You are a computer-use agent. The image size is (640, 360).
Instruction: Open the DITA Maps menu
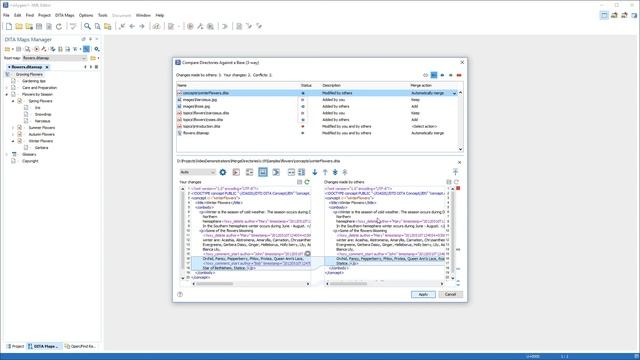coord(64,15)
